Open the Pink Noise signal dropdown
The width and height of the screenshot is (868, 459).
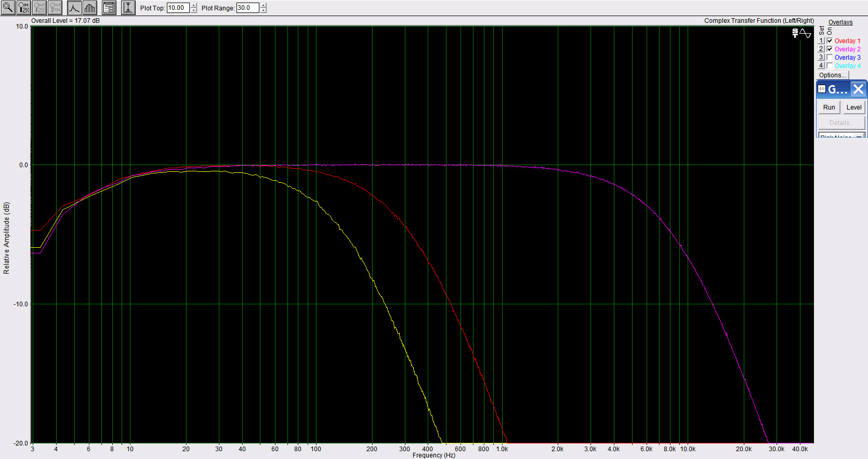(860, 136)
